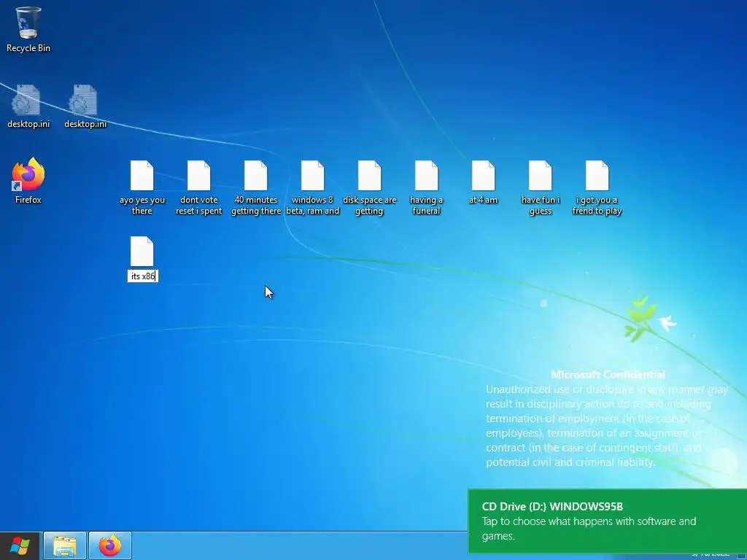The image size is (747, 560).
Task: Tap the CD Drive (D:) WINDOWS95B notification
Action: (x=608, y=521)
